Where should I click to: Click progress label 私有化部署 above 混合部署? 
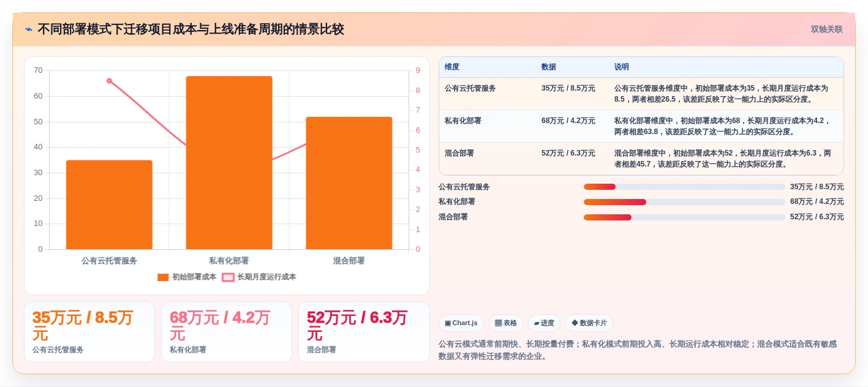457,202
